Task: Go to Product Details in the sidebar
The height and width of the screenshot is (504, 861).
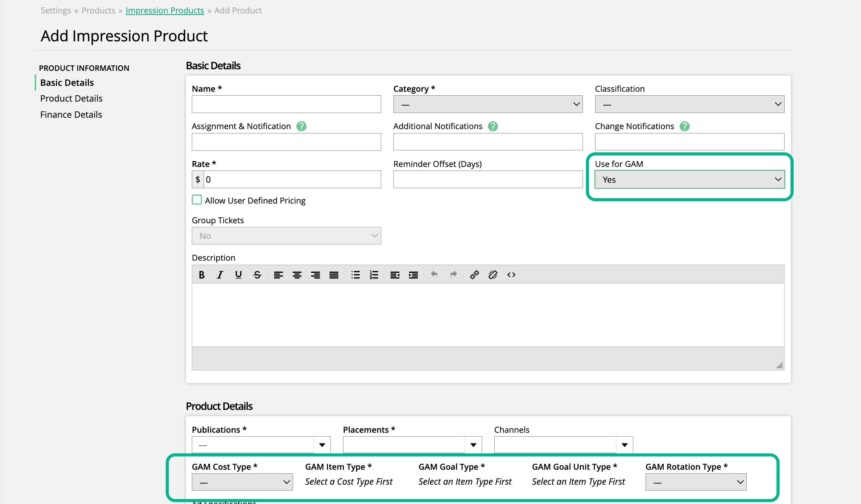Action: [71, 98]
